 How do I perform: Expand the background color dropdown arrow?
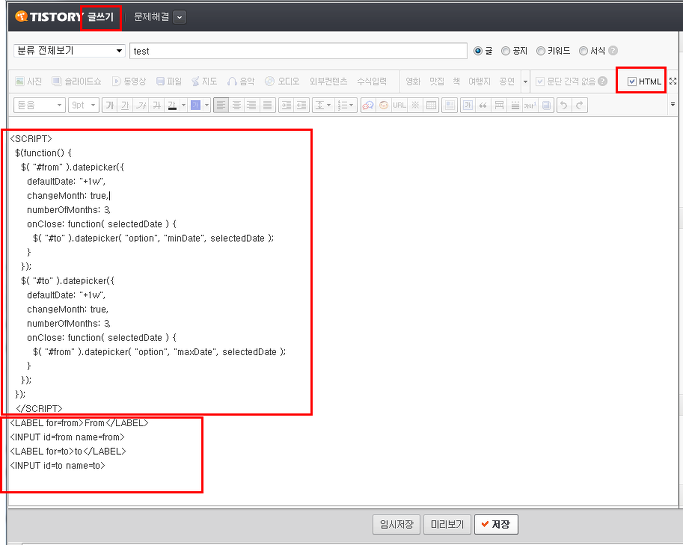pos(207,105)
